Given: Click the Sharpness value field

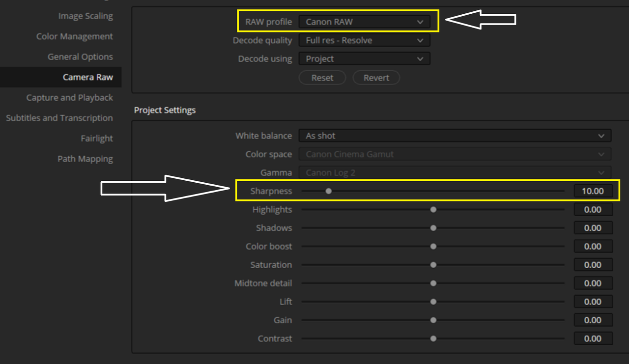Looking at the screenshot, I should 593,191.
